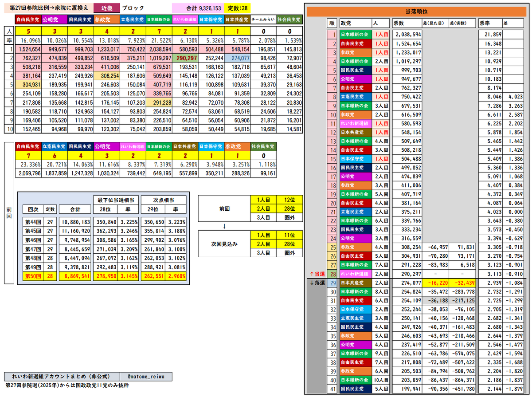Select the '13.018%' vote share cell

click(x=107, y=41)
